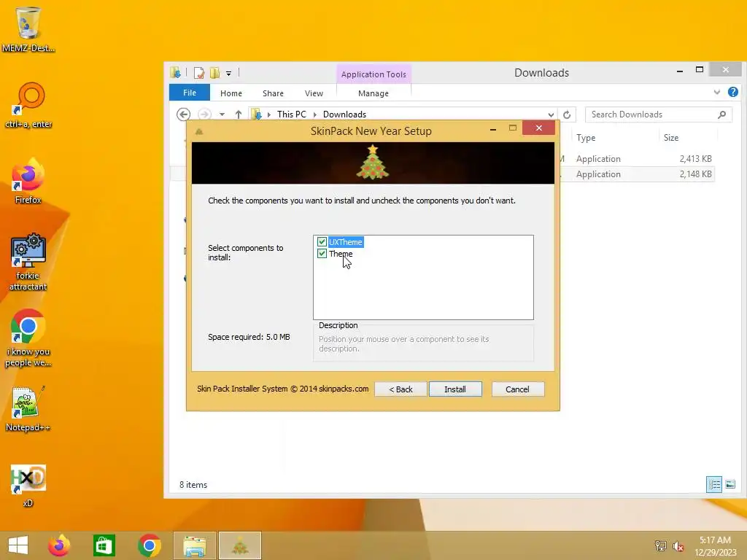Go up one folder level in Explorer
Image resolution: width=747 pixels, height=560 pixels.
coord(239,114)
